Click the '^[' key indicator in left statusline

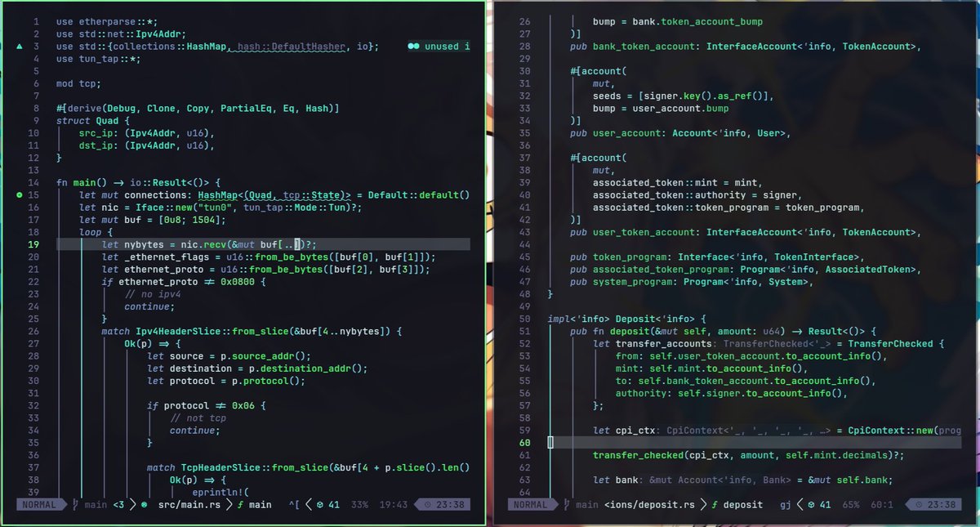295,505
